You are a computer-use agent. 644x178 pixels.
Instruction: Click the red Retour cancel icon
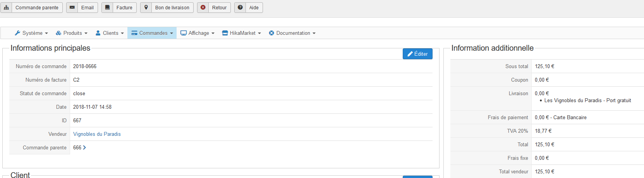coord(203,7)
